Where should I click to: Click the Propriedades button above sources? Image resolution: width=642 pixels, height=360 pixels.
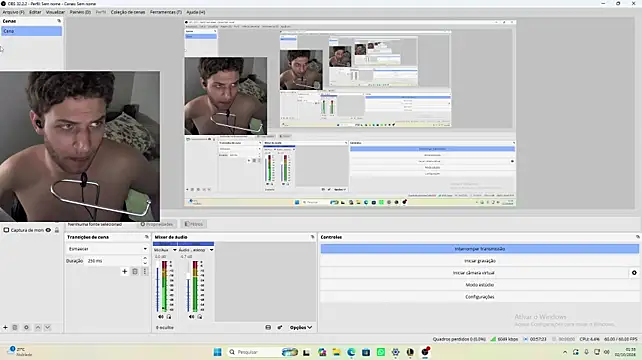pos(156,224)
